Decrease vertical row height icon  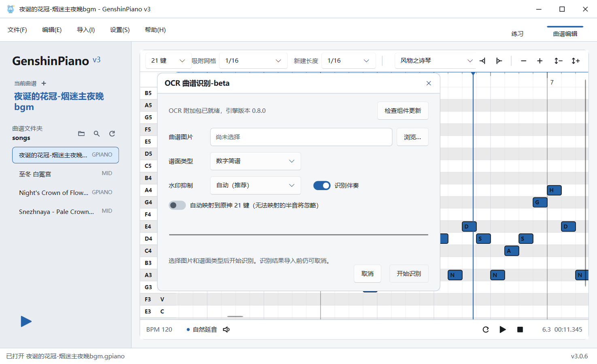pos(559,61)
